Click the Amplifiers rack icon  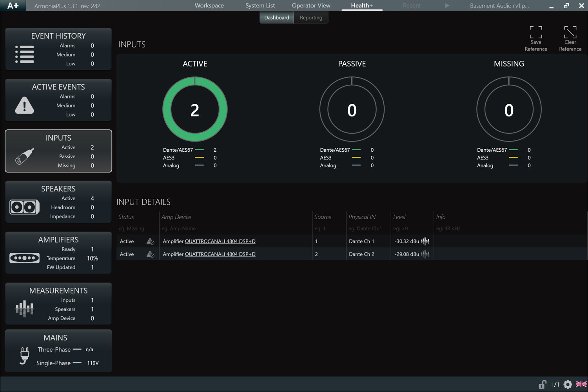point(24,258)
